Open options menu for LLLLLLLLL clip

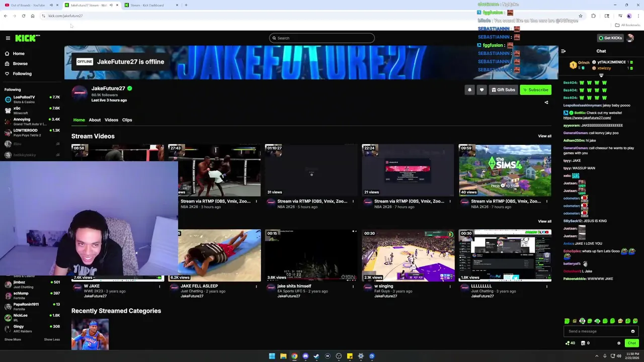[x=547, y=287]
